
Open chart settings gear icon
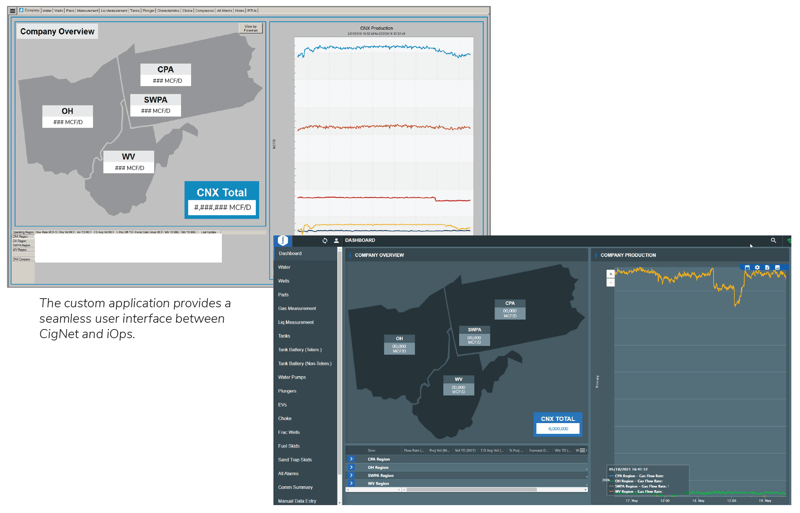coord(757,267)
